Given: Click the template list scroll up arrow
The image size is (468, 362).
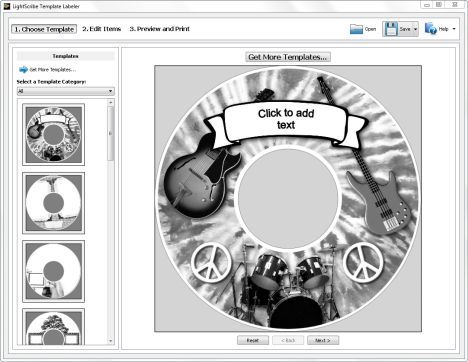Looking at the screenshot, I should point(111,103).
